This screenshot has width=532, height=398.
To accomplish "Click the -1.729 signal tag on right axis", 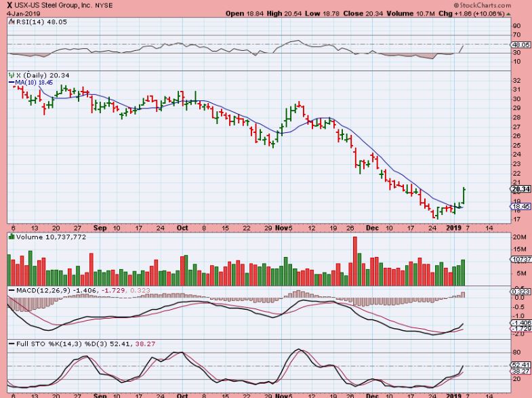I will [521, 329].
